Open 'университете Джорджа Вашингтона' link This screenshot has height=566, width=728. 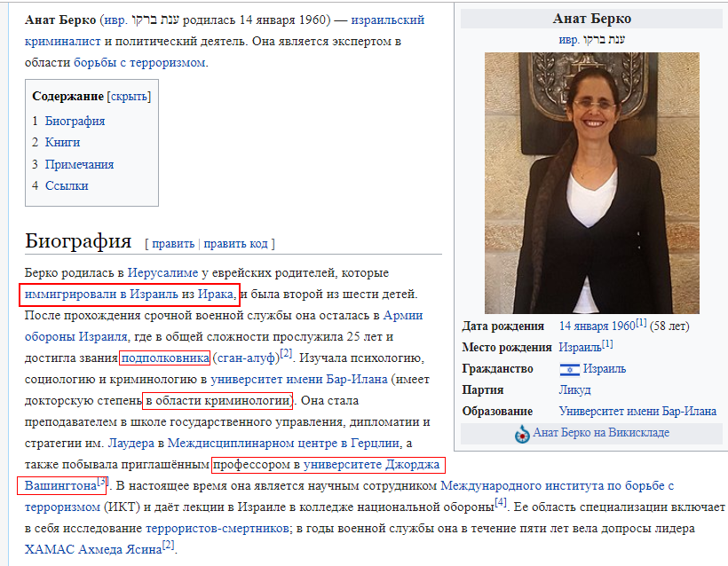coord(371,464)
